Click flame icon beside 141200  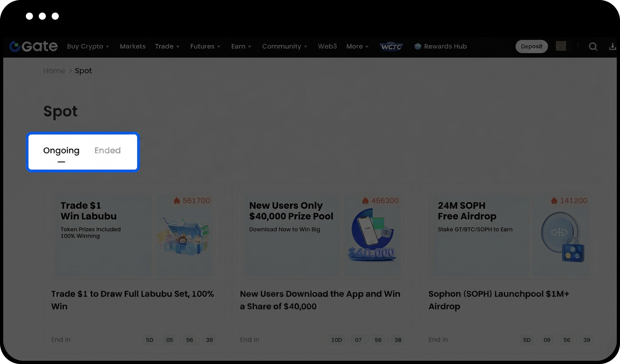point(554,201)
